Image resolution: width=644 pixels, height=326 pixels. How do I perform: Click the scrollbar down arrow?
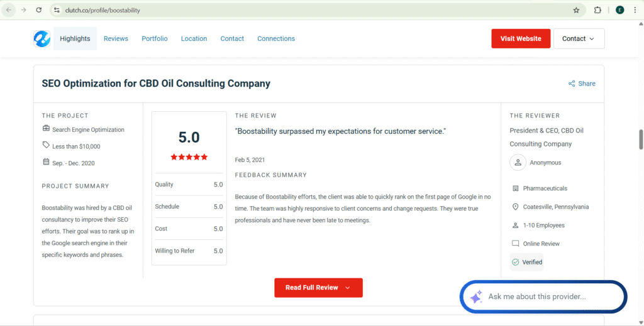coord(641,322)
